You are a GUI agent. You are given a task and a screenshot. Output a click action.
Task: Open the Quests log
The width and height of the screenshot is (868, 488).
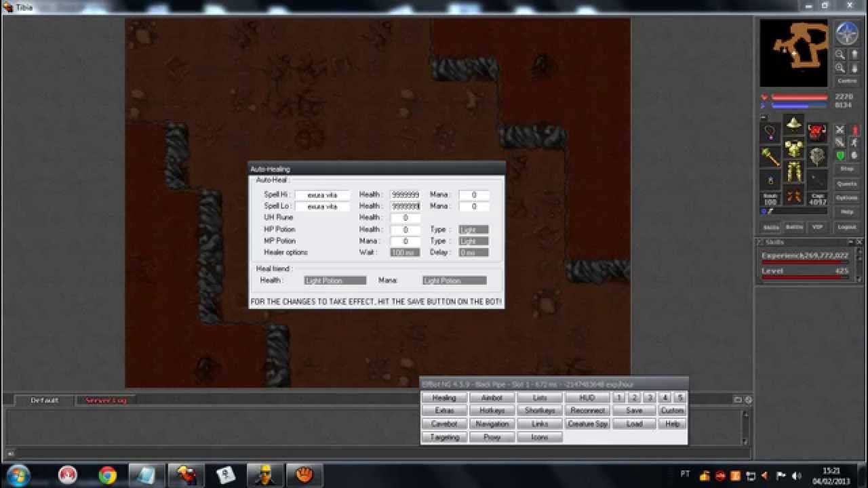847,184
